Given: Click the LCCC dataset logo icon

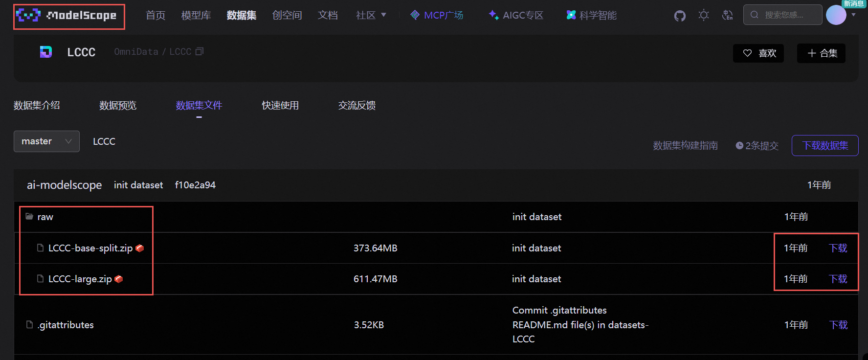Looking at the screenshot, I should [x=46, y=52].
